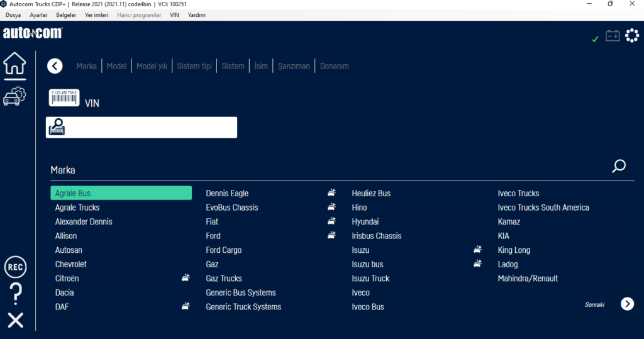This screenshot has height=339, width=644.
Task: Go to the home screen icon
Action: 15,64
